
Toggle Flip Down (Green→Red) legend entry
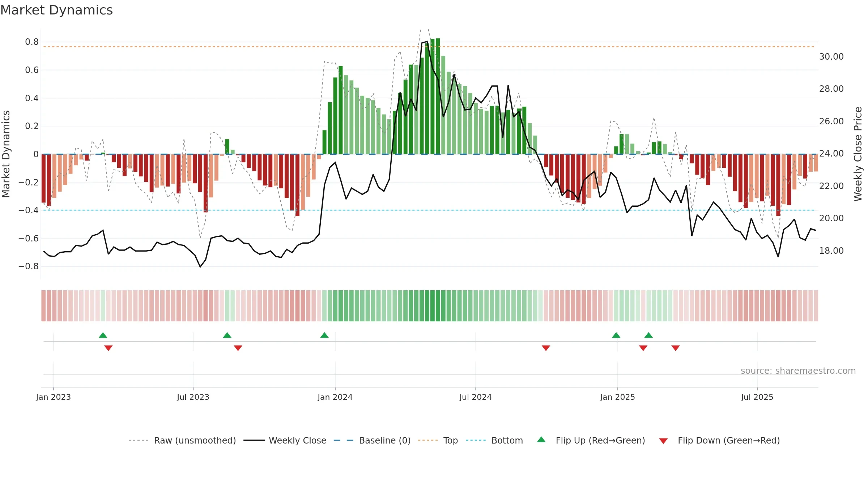pos(719,440)
